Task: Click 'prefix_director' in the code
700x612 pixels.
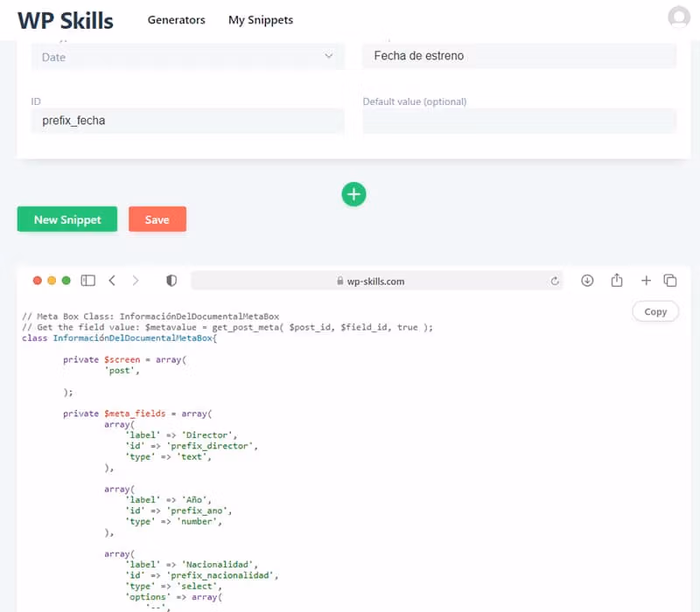Action: click(209, 446)
